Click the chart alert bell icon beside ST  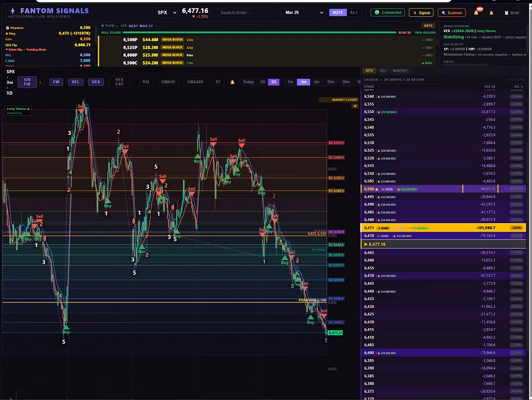[x=232, y=82]
